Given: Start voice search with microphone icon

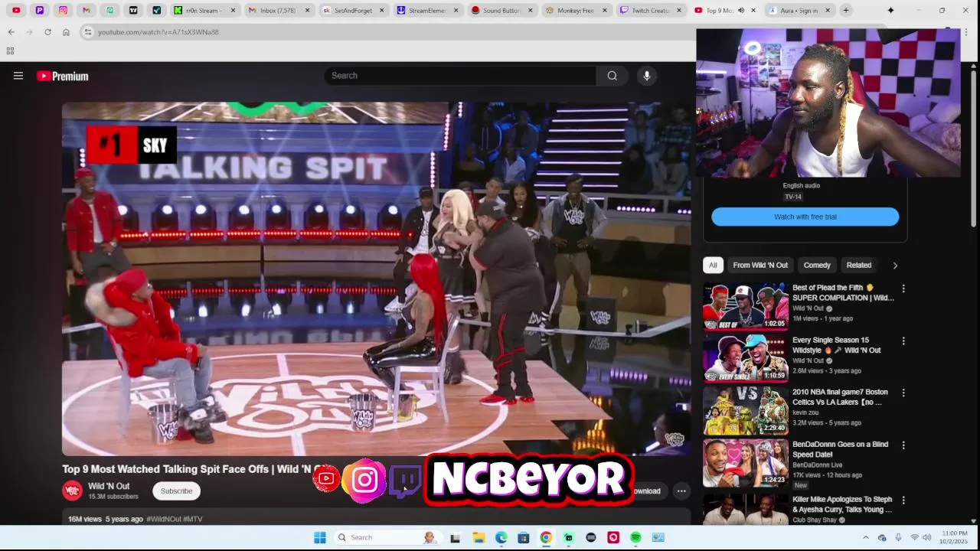Looking at the screenshot, I should 647,76.
